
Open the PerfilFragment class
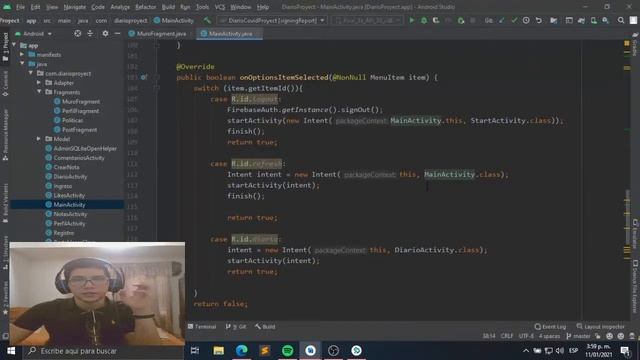80,111
